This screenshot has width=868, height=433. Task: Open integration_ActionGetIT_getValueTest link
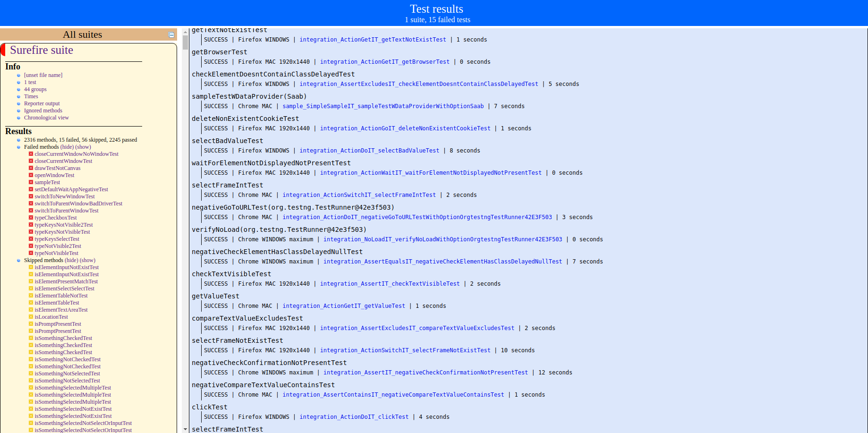(344, 306)
